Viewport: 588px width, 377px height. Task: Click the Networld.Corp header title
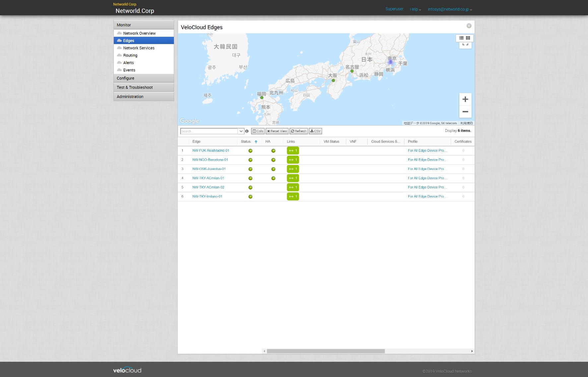tap(135, 11)
